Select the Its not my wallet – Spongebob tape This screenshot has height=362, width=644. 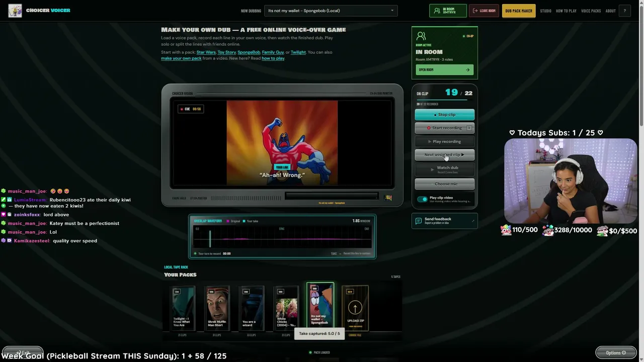pyautogui.click(x=320, y=307)
